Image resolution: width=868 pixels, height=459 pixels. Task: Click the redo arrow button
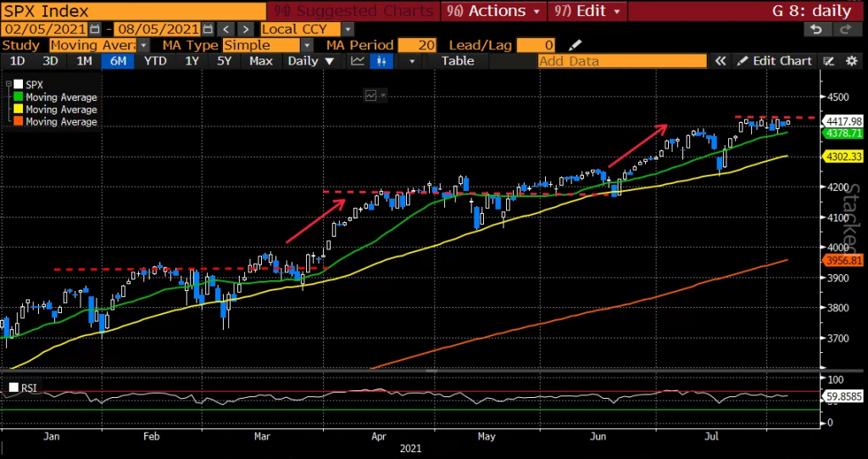[843, 29]
